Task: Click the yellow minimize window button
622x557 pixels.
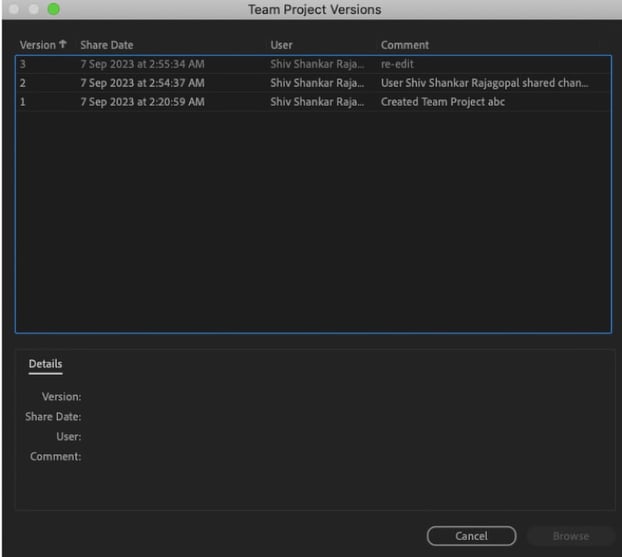Action: click(34, 9)
